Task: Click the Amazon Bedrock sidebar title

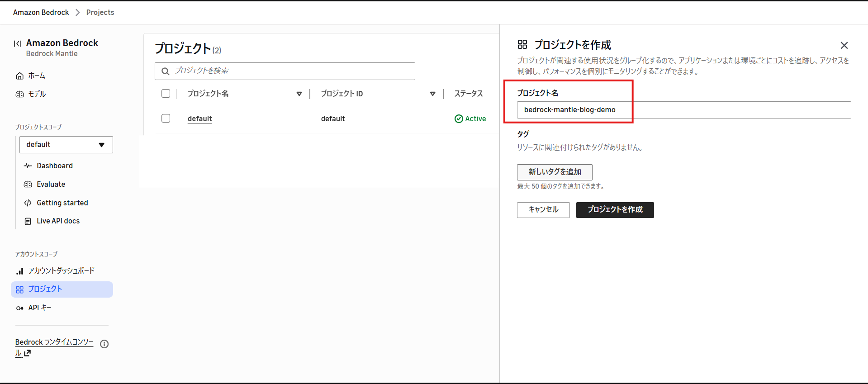Action: [x=62, y=43]
